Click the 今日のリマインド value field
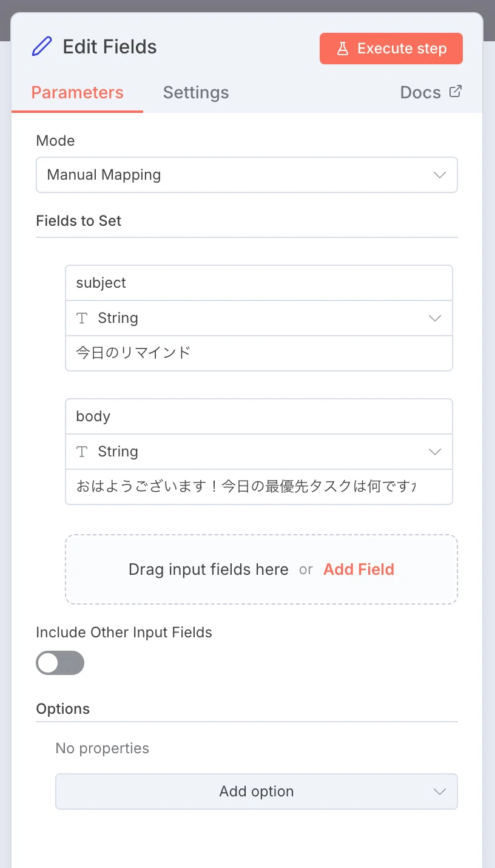495x868 pixels. point(259,353)
